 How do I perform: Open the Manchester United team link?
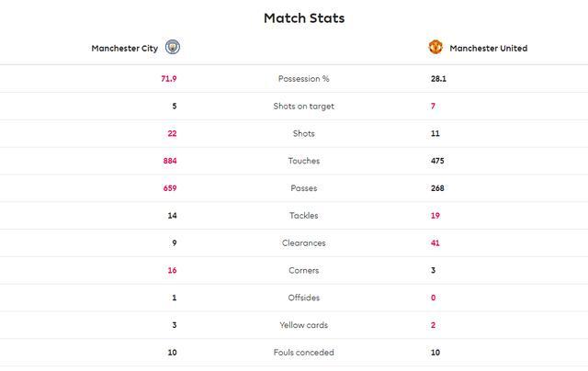coord(488,49)
